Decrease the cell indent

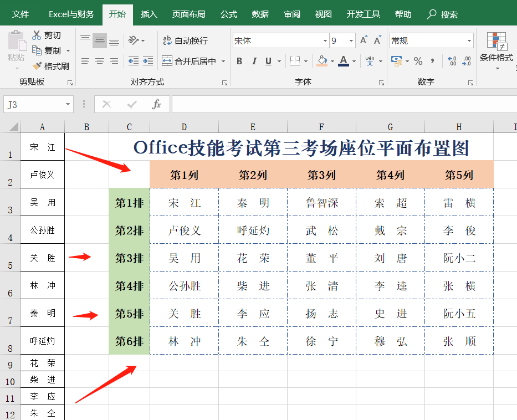(x=133, y=61)
